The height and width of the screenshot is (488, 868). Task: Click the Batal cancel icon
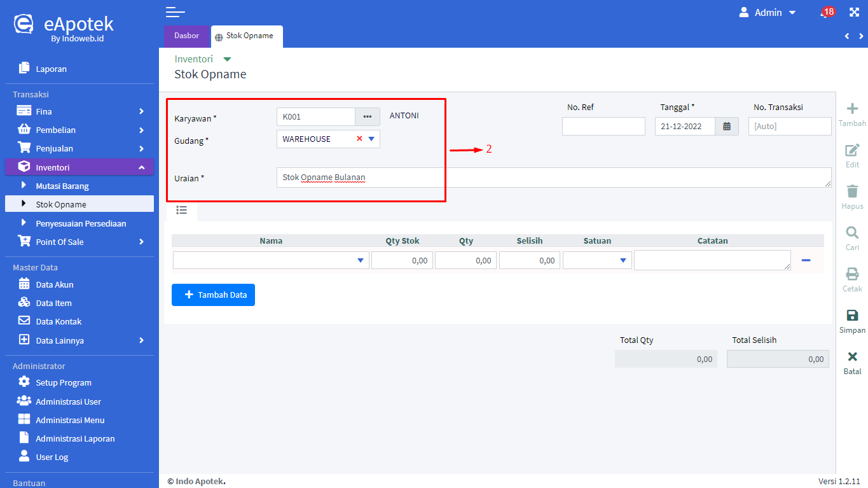tap(852, 357)
